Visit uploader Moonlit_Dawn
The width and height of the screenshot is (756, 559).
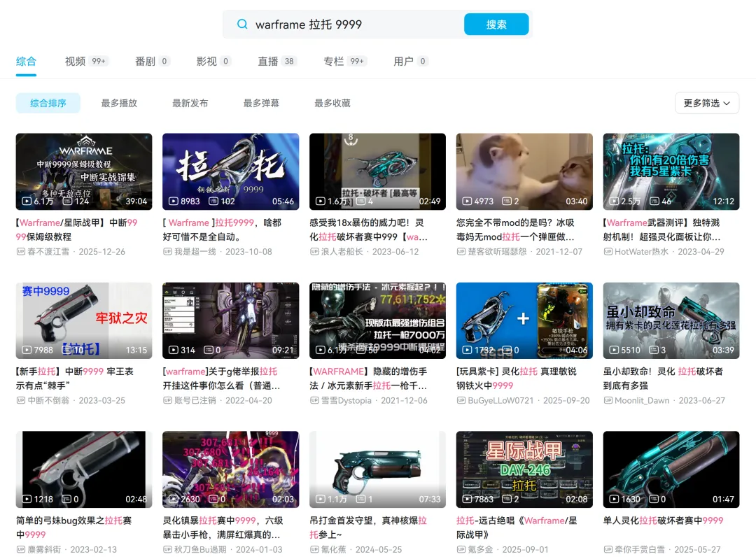[x=642, y=400]
